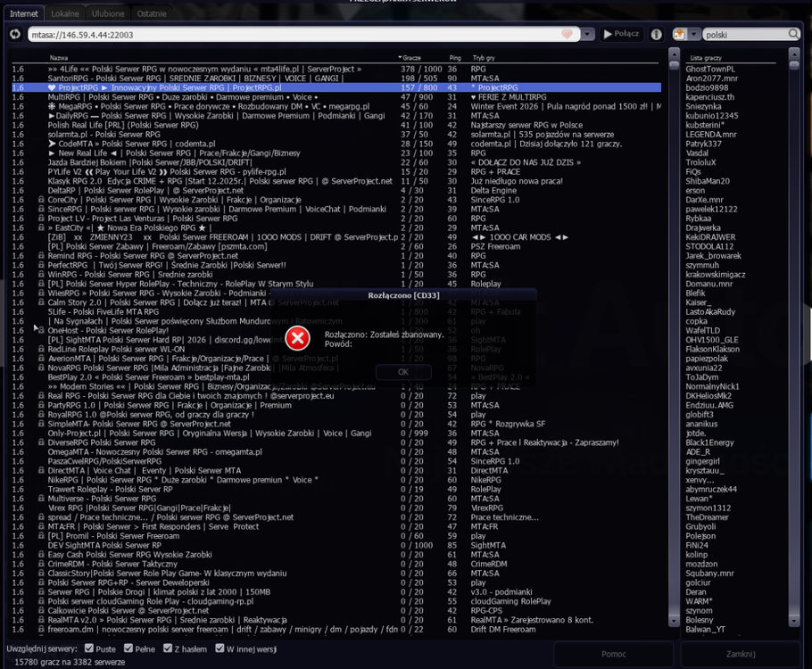Confirm the ban dialog with OK
The width and height of the screenshot is (812, 669).
403,372
